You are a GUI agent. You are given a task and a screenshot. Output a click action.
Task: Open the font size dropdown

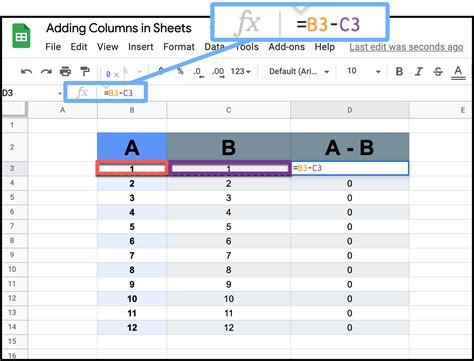click(x=364, y=71)
